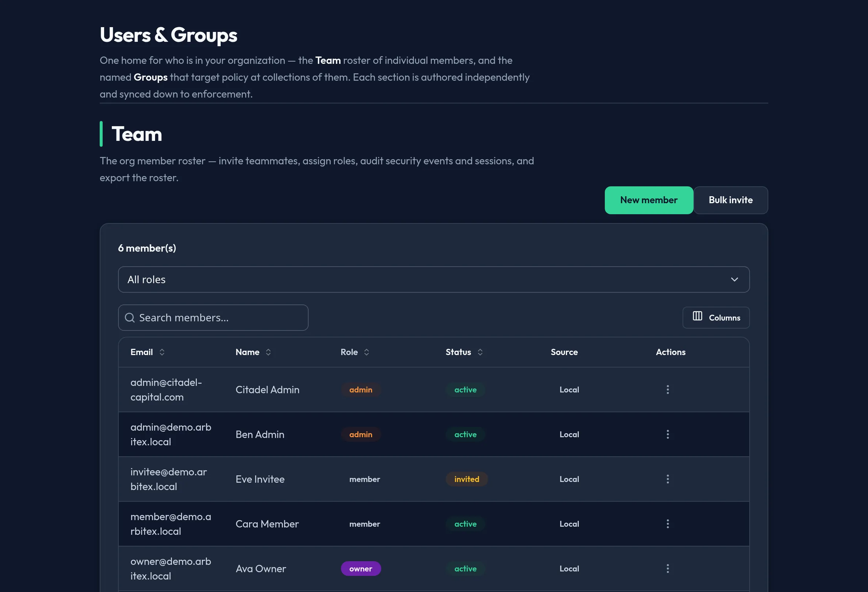Image resolution: width=868 pixels, height=592 pixels.
Task: Click the Team section heading
Action: click(x=137, y=134)
